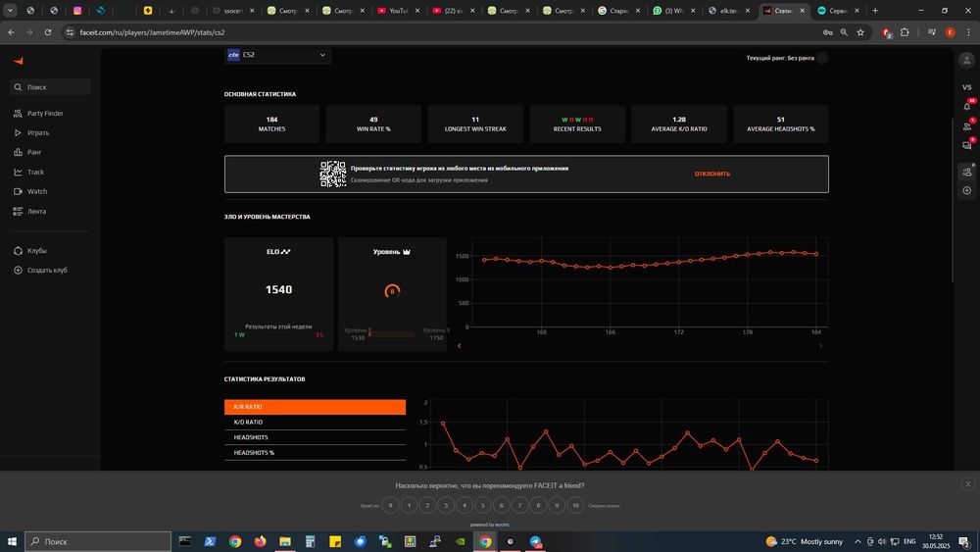Click the ENG language indicator
This screenshot has height=552, width=980.
click(x=909, y=541)
